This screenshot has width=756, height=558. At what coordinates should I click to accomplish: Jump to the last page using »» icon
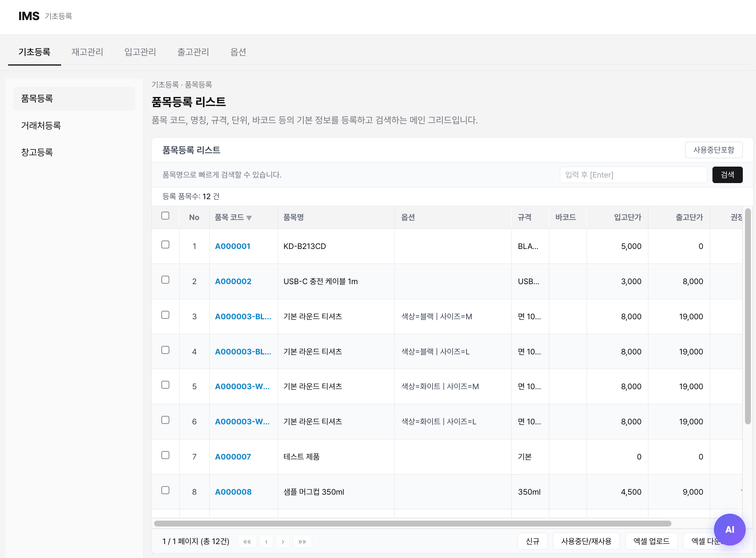point(302,541)
